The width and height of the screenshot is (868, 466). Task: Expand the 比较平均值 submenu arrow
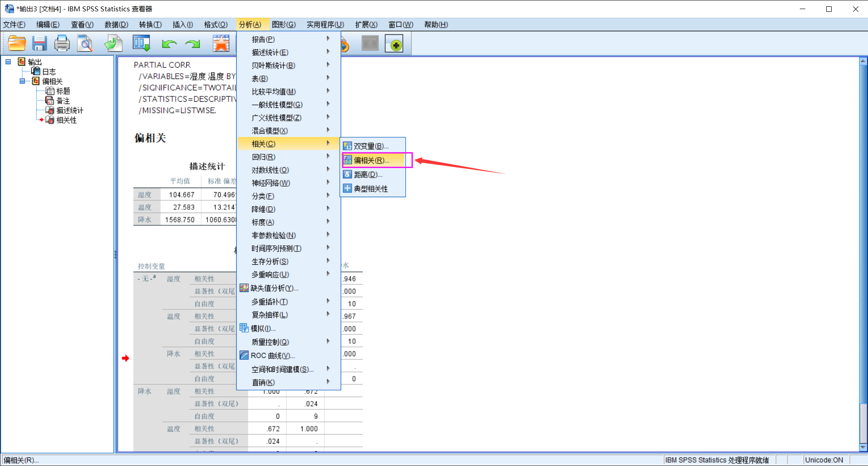[x=328, y=91]
